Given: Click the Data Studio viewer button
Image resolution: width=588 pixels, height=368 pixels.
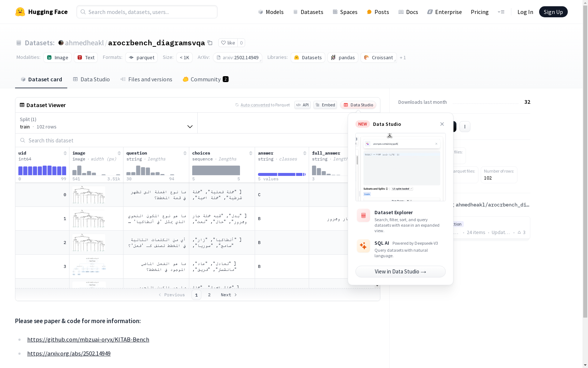Looking at the screenshot, I should pyautogui.click(x=358, y=105).
